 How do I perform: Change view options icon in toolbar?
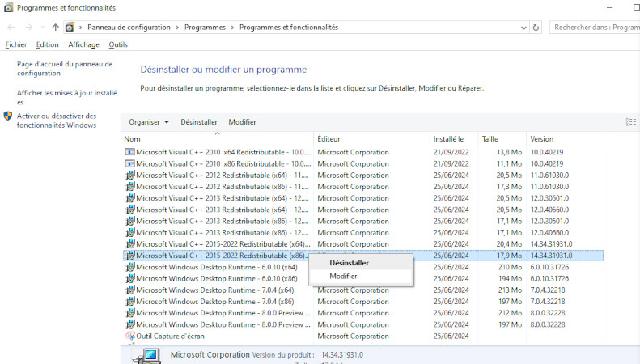click(630, 122)
